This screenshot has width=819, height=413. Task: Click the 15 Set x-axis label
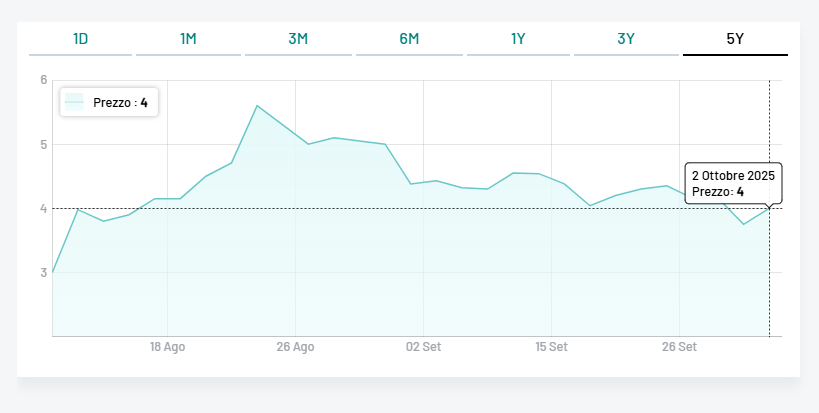(551, 347)
